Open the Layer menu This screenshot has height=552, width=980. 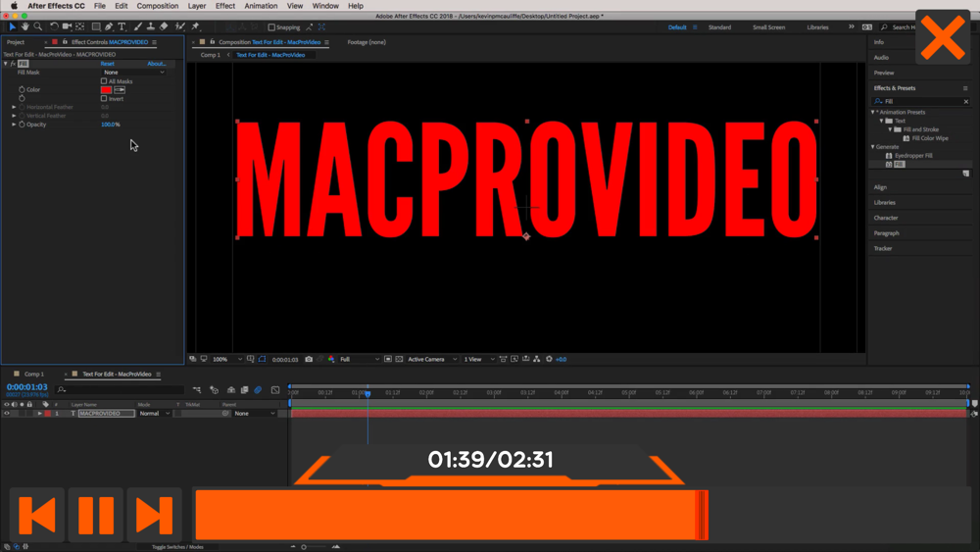coord(197,6)
